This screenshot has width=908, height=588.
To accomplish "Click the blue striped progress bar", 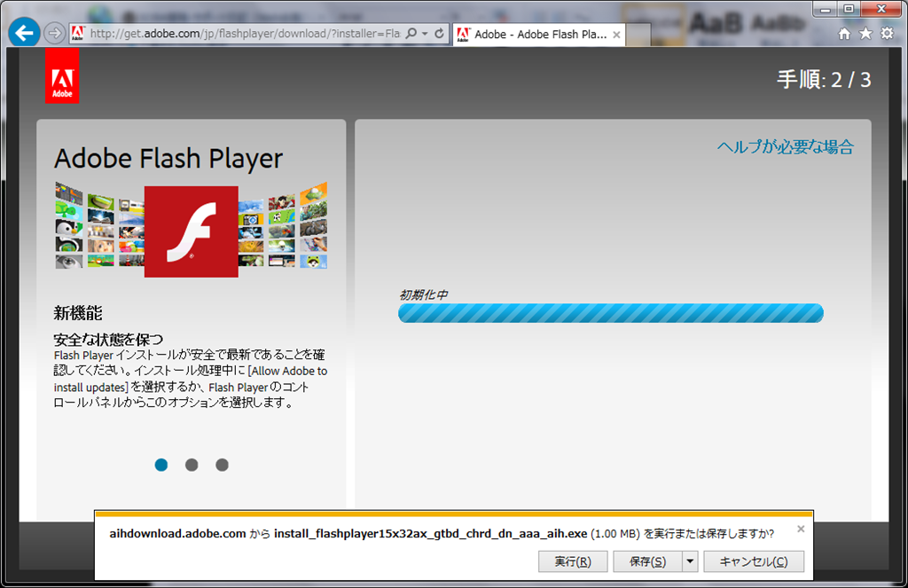I will coord(611,313).
